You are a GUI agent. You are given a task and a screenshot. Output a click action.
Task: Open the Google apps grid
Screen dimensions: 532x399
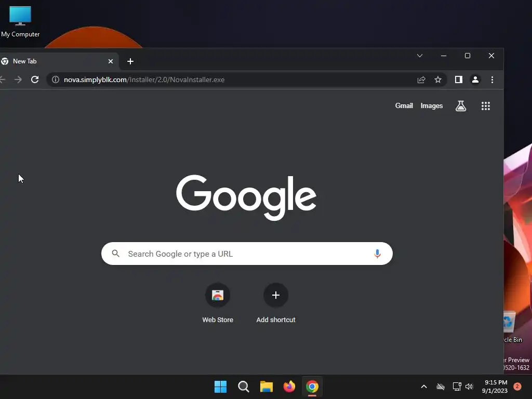click(x=486, y=106)
